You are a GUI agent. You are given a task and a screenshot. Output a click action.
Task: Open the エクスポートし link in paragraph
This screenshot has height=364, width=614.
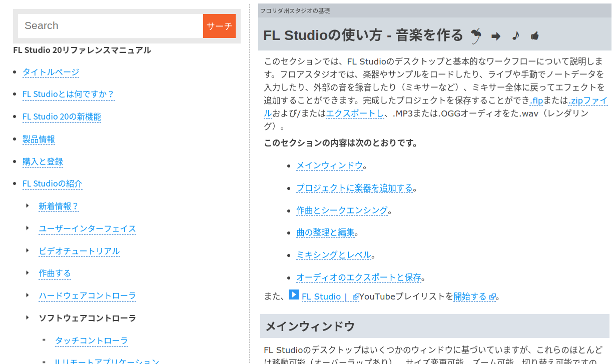[x=355, y=113]
